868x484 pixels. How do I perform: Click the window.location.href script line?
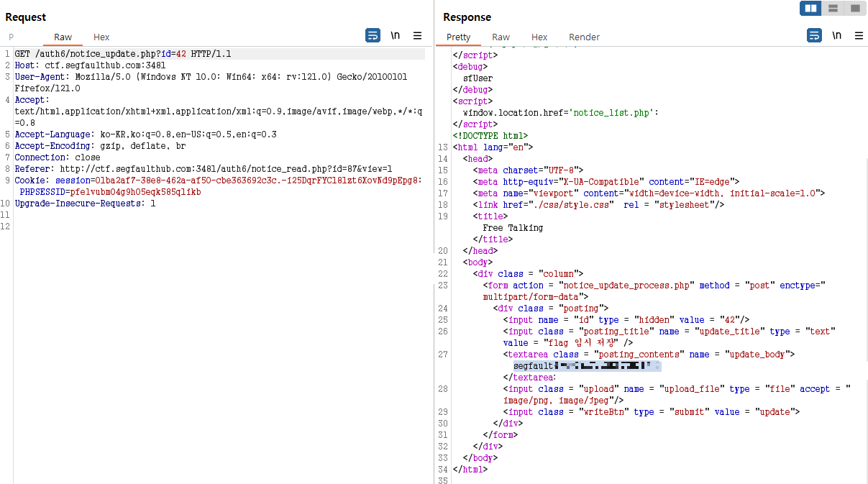561,113
